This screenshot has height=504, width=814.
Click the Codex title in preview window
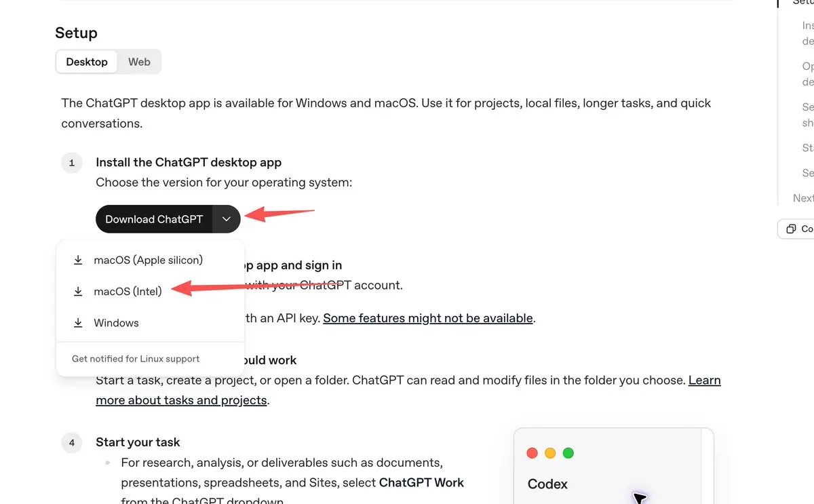(x=547, y=484)
